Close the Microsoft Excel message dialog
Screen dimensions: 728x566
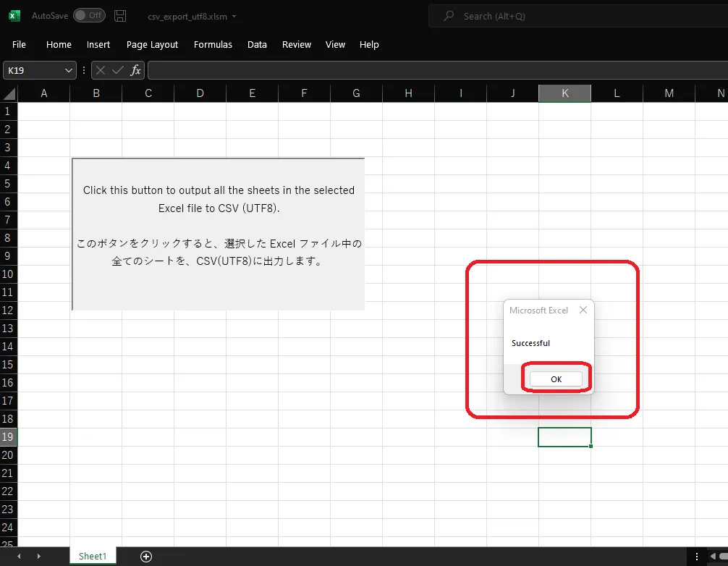click(x=583, y=310)
